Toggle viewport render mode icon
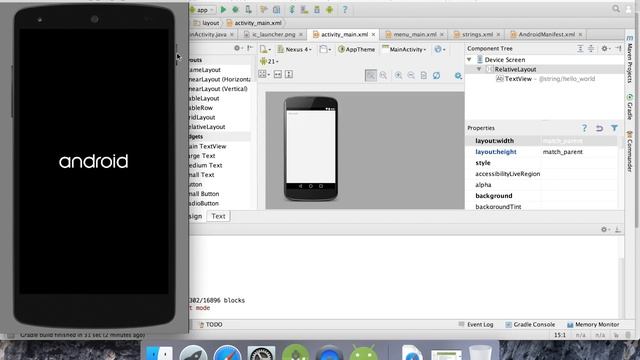 pos(263,74)
